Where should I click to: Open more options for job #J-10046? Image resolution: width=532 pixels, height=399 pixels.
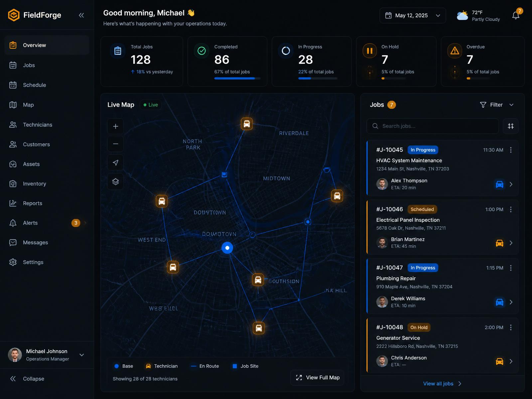tap(511, 209)
